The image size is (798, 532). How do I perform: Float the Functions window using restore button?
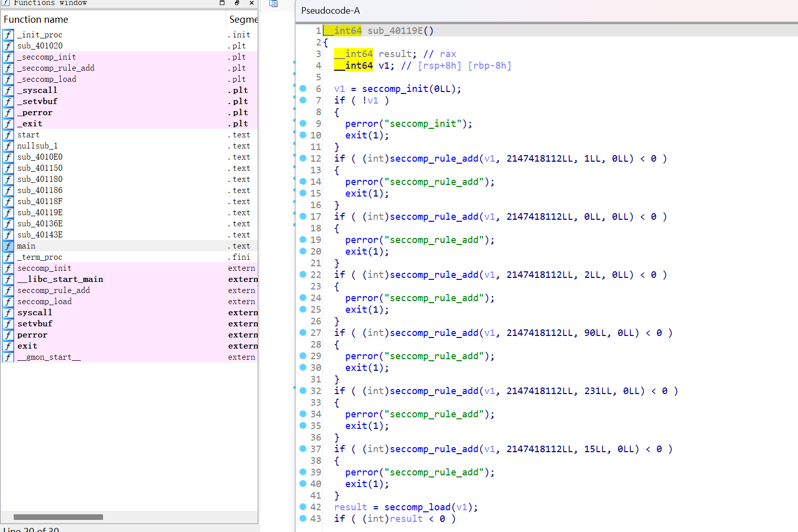click(237, 3)
